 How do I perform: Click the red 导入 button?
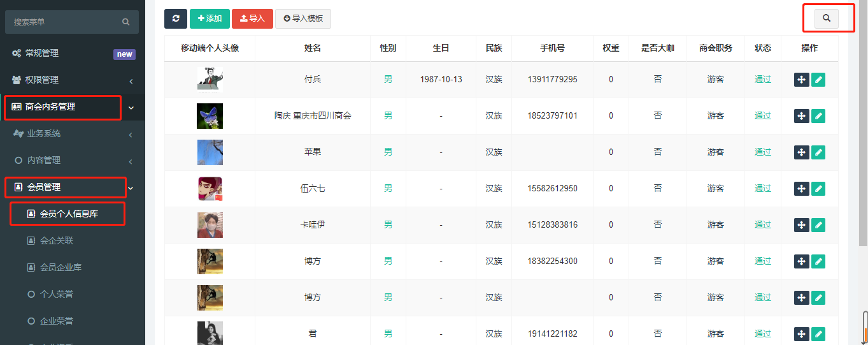(x=252, y=18)
